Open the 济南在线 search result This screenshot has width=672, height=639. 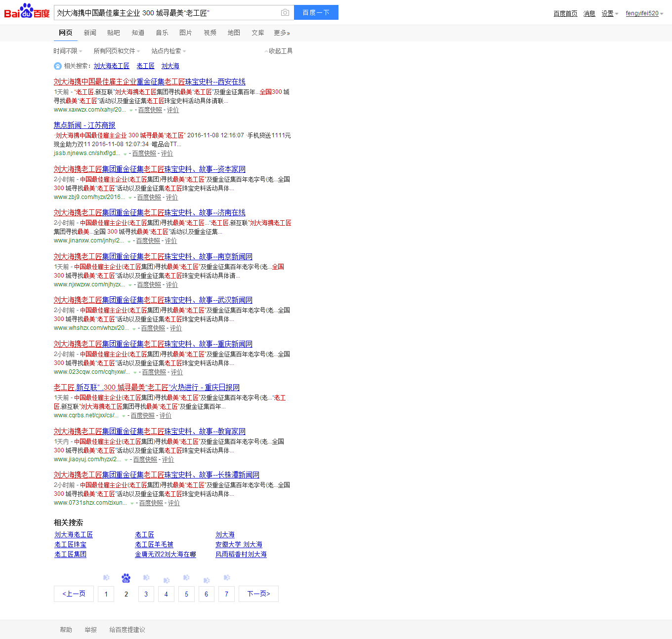pos(150,213)
